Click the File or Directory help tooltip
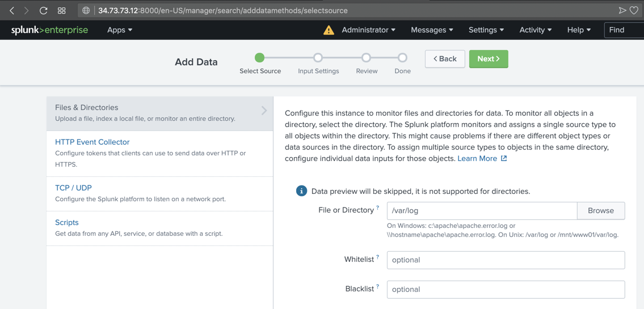 (378, 208)
